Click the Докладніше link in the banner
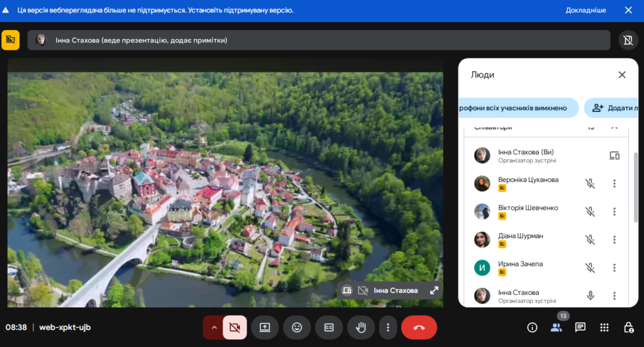 (586, 10)
